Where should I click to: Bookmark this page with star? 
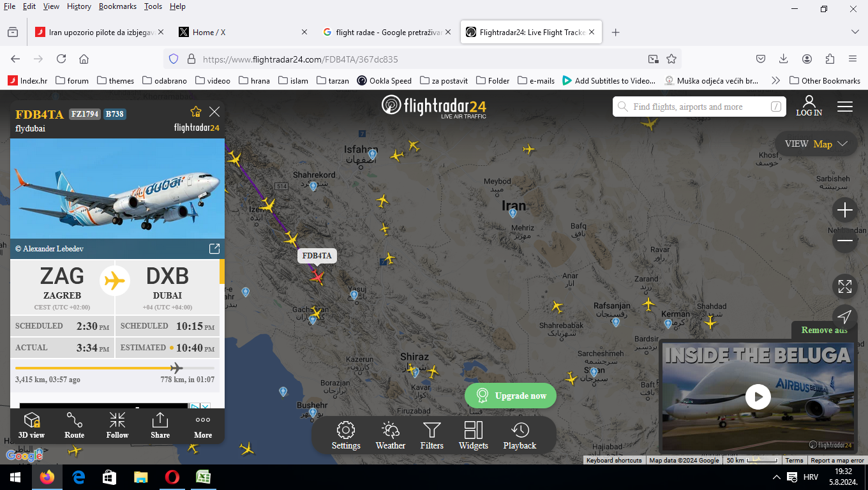tap(671, 59)
